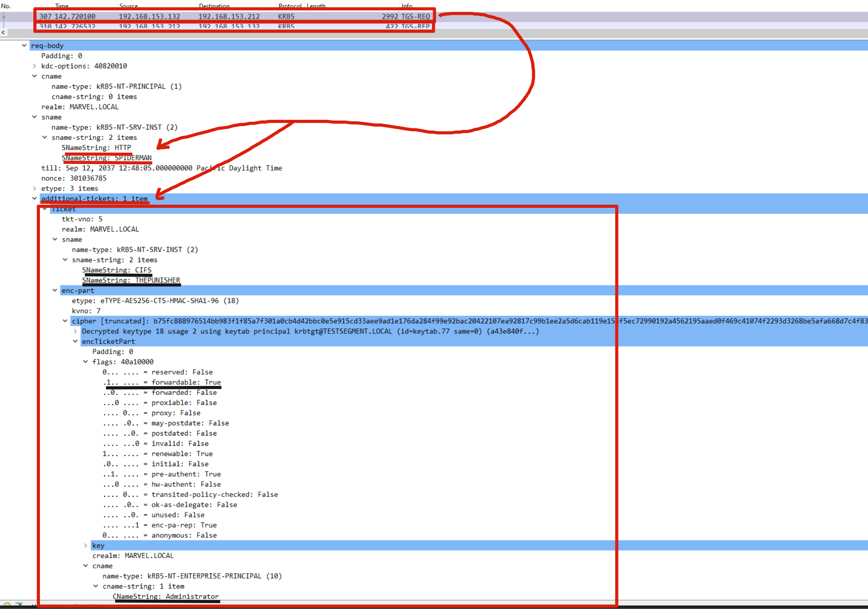Expand the kdc-options field
This screenshot has height=609, width=868.
coord(34,66)
